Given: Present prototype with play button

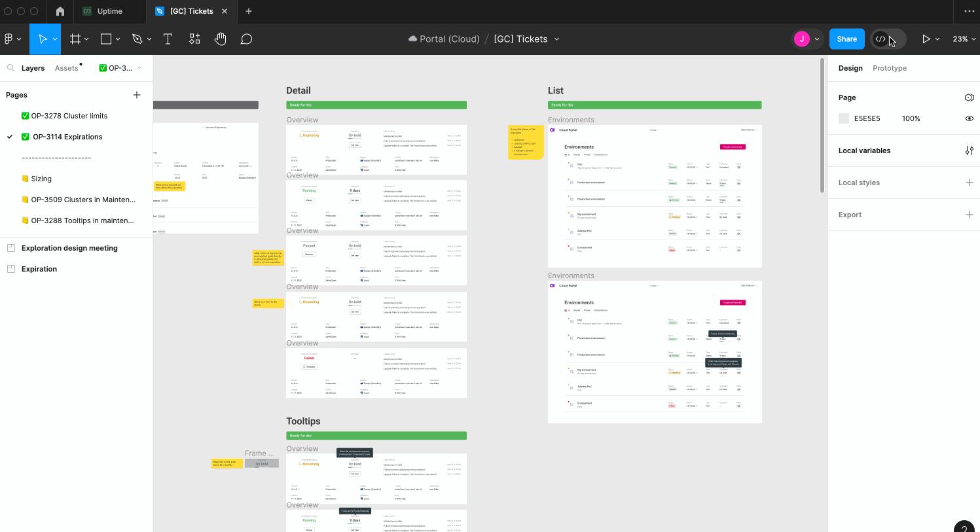Looking at the screenshot, I should pos(926,39).
